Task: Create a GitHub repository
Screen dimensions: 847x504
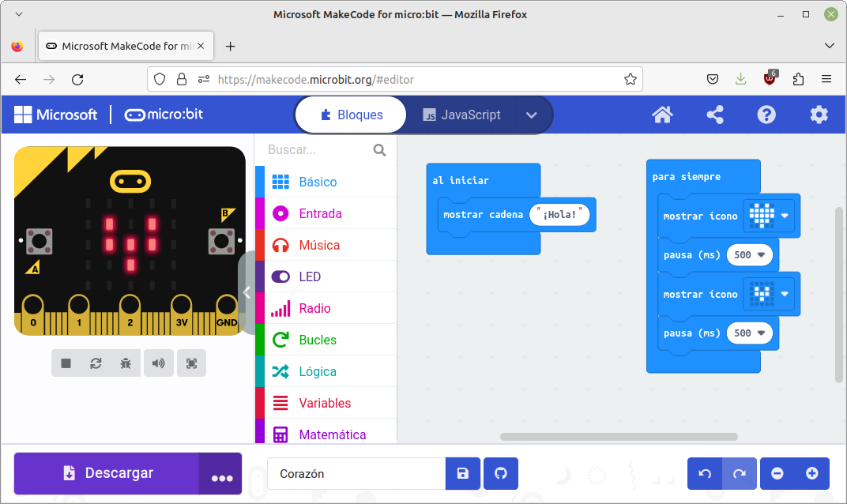Action: coord(501,474)
